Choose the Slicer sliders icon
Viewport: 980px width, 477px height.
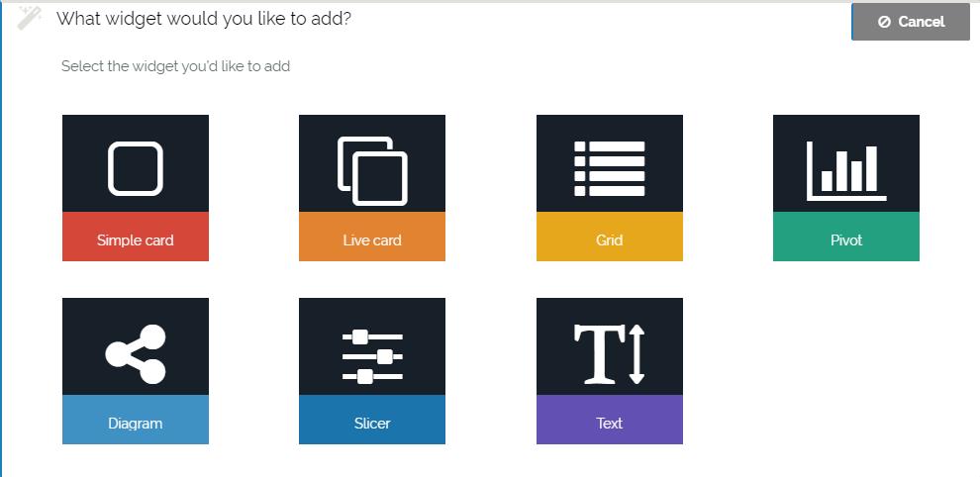coord(372,352)
